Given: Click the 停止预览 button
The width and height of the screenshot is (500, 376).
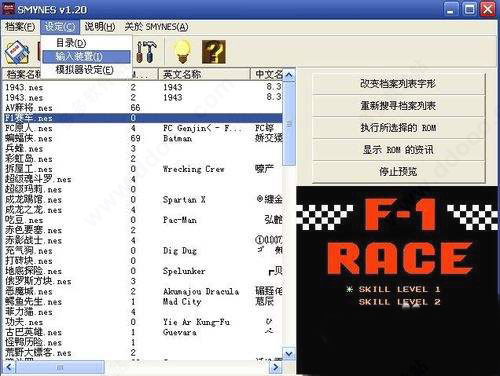Looking at the screenshot, I should coord(398,172).
